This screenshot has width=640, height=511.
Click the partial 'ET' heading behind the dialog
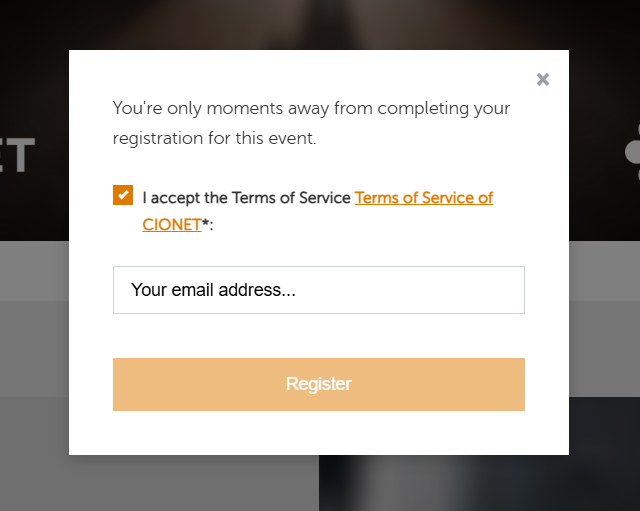(18, 155)
